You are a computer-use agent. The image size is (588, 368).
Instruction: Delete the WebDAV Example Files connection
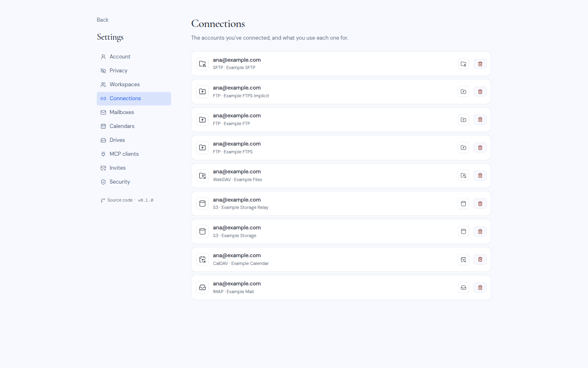pyautogui.click(x=480, y=176)
